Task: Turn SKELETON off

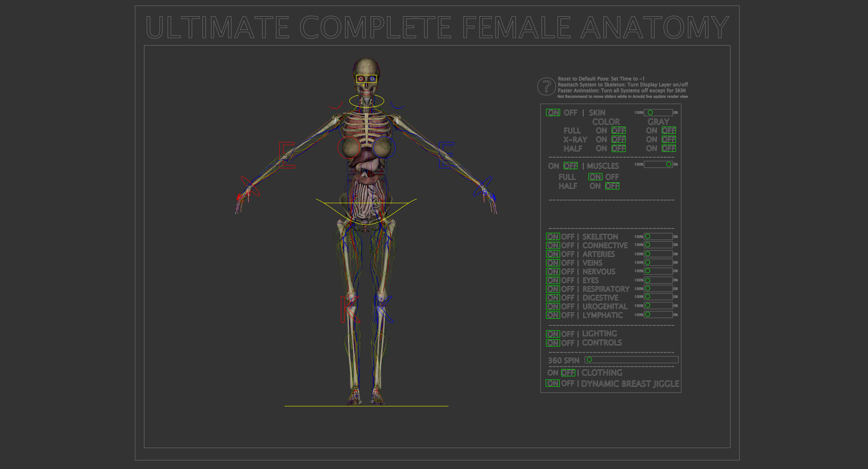Action: click(568, 236)
